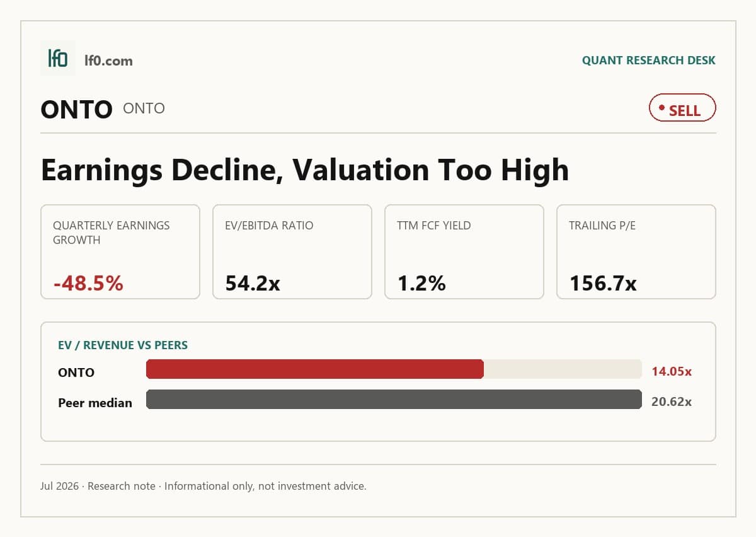
Task: Open the Trailing P/E card
Action: [636, 251]
